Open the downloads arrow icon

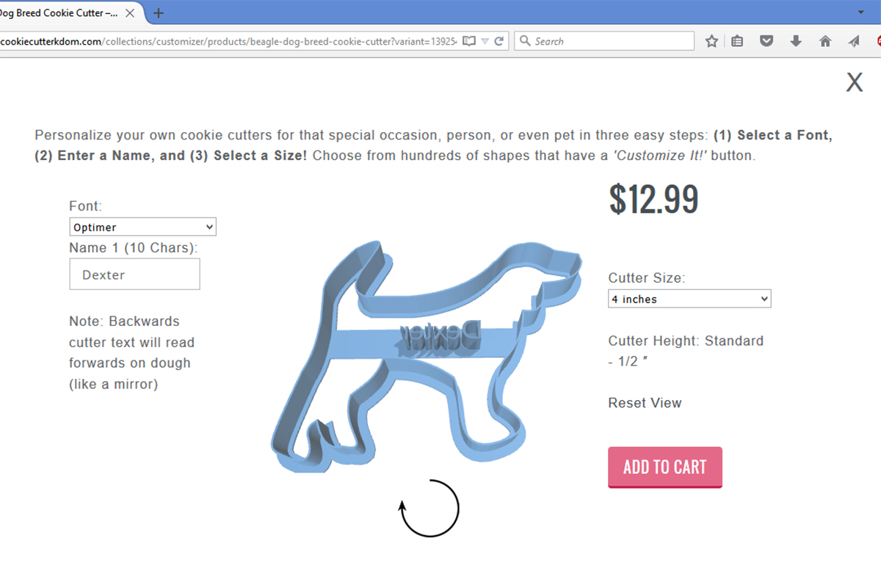pyautogui.click(x=796, y=41)
